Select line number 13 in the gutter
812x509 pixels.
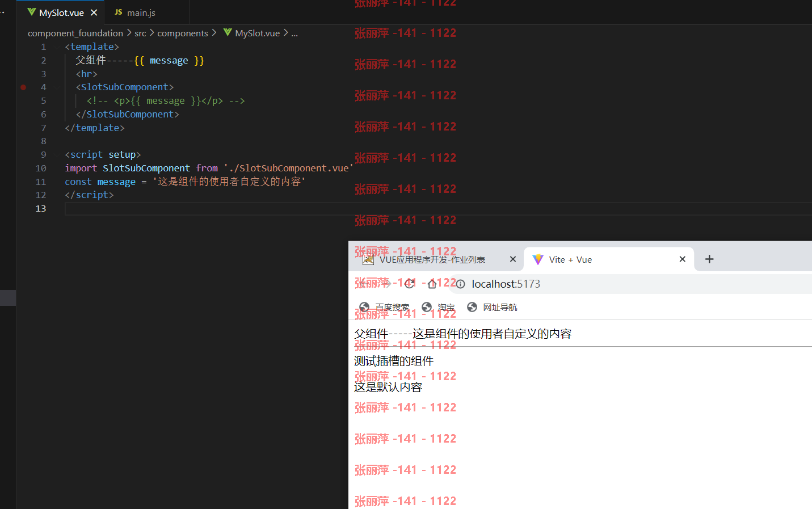pyautogui.click(x=41, y=208)
